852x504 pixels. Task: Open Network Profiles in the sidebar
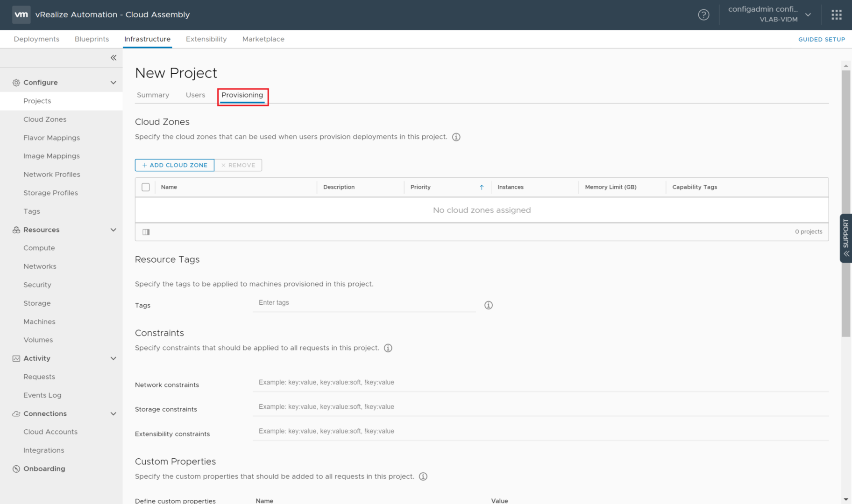click(x=51, y=175)
